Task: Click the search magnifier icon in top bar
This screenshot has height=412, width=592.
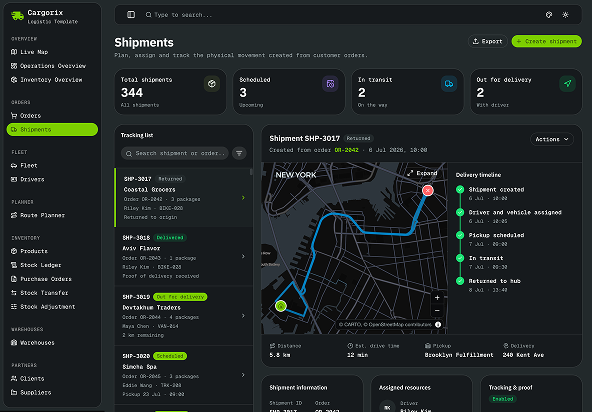Action: (148, 15)
